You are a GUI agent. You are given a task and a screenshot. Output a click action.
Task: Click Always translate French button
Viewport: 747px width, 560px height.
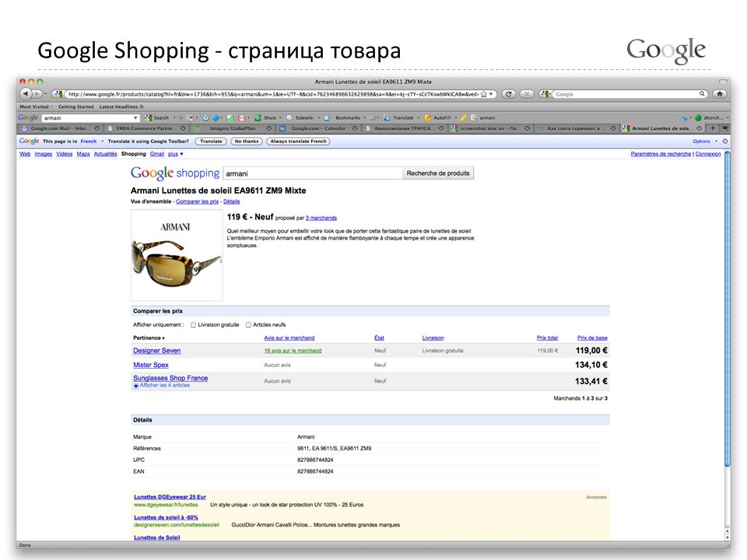coord(298,142)
